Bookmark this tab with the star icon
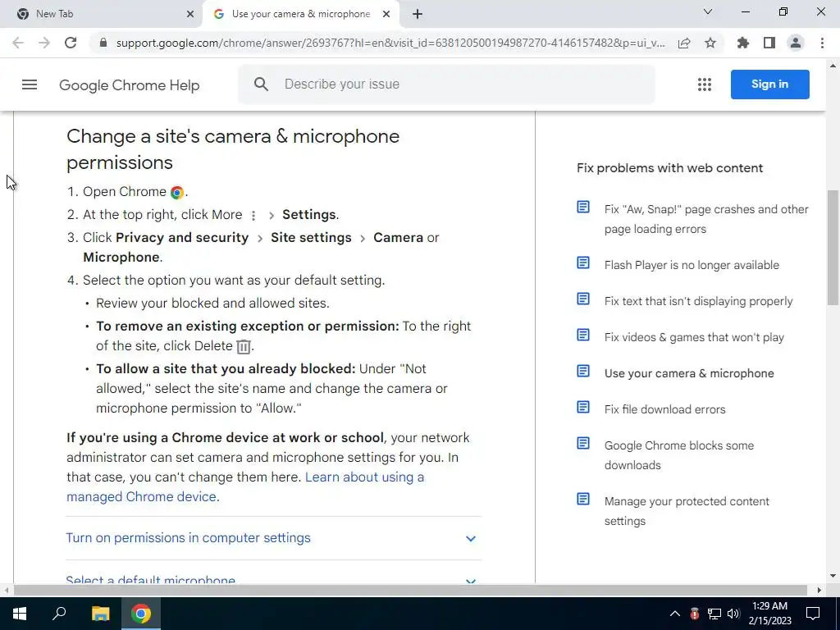 [x=710, y=43]
